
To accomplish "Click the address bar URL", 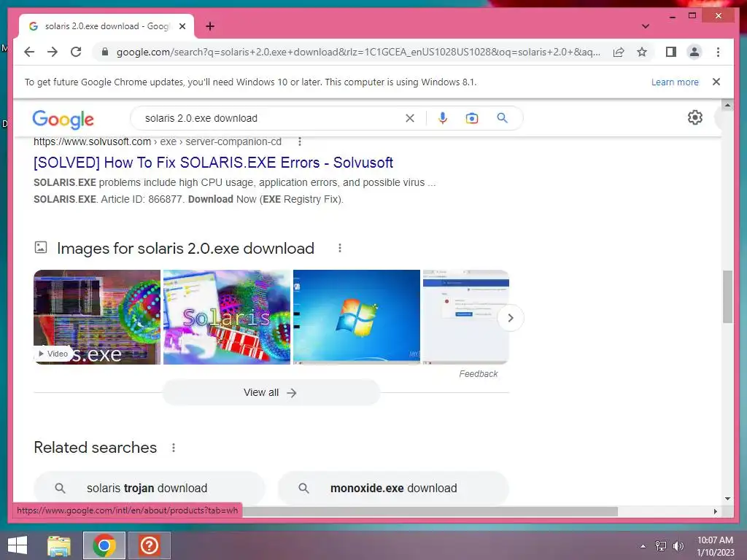I will tap(358, 52).
